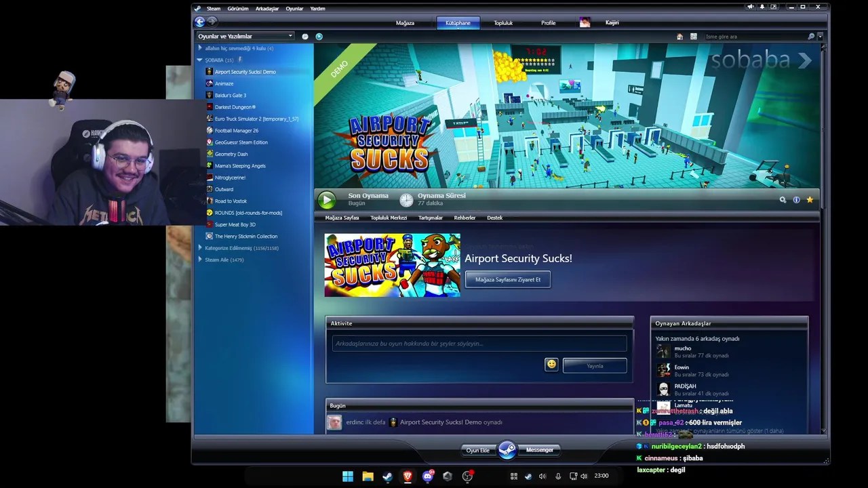Screen dimensions: 868x488
Task: Open the Oyunlar menu
Action: (294, 8)
